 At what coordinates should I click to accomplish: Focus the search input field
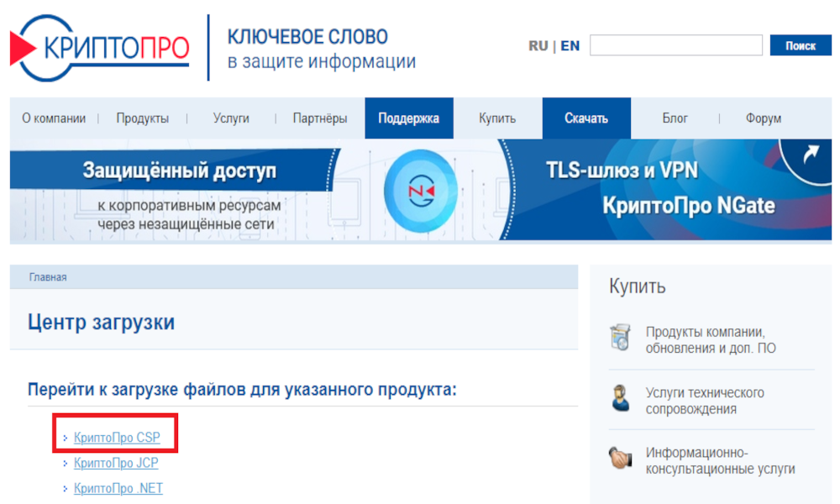click(x=676, y=45)
